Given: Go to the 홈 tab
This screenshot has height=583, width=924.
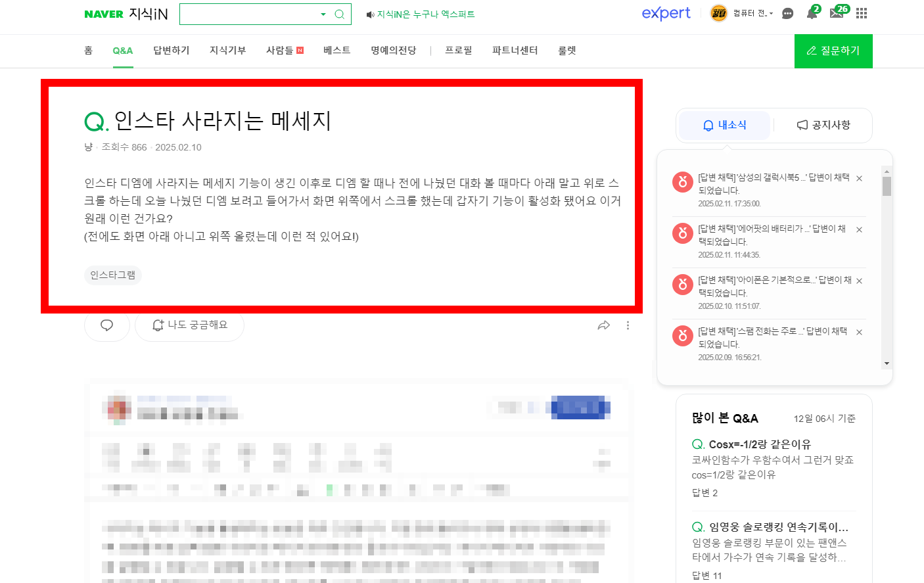Looking at the screenshot, I should (x=88, y=51).
